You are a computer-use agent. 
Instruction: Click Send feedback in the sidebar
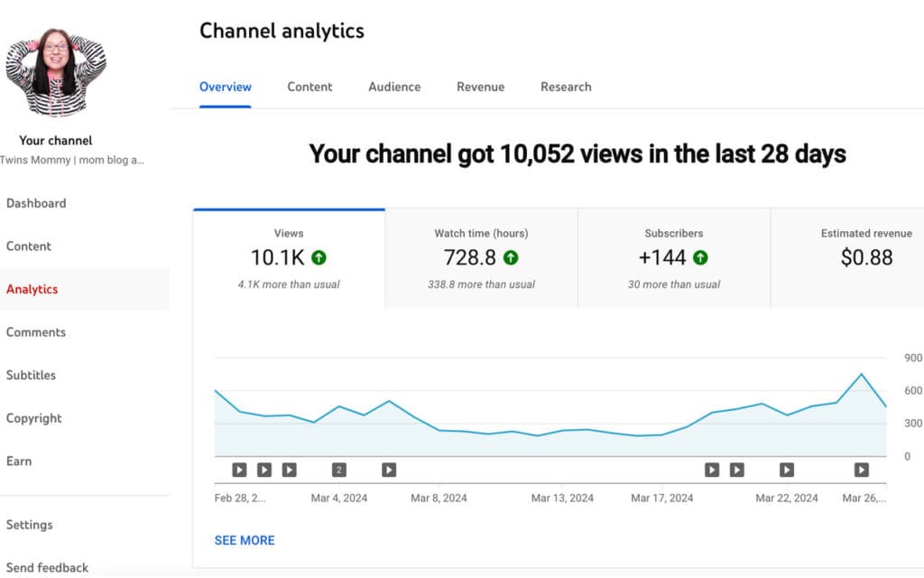click(47, 567)
